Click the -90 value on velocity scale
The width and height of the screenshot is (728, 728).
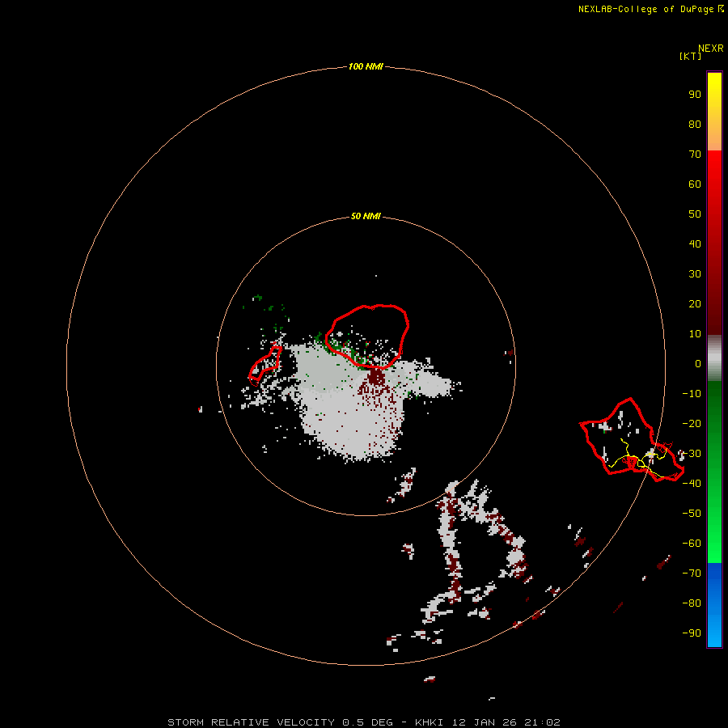click(692, 633)
